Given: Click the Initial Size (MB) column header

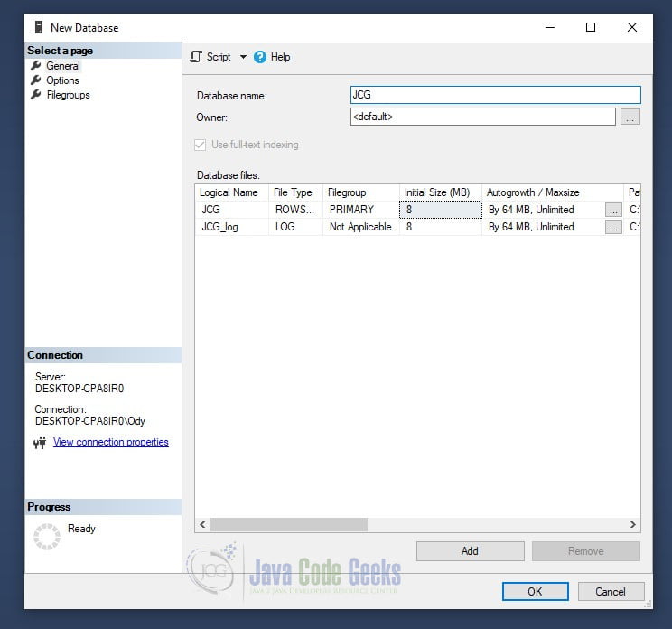Looking at the screenshot, I should coord(441,192).
